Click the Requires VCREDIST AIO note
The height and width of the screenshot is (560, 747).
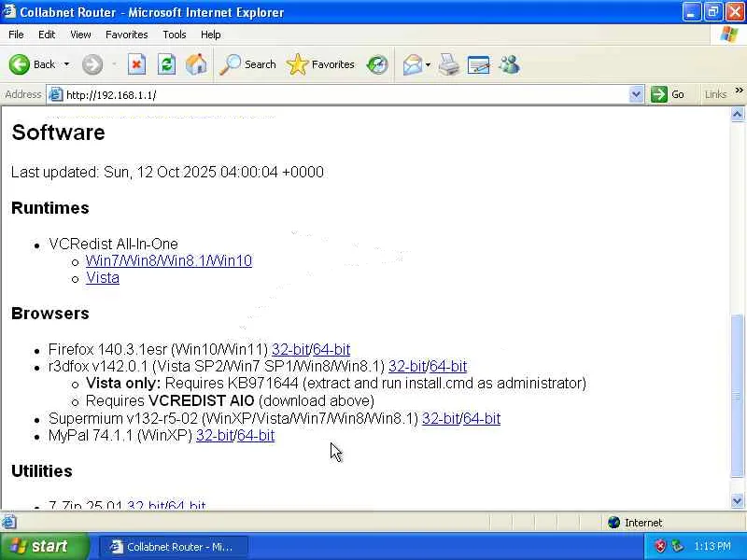pyautogui.click(x=230, y=401)
